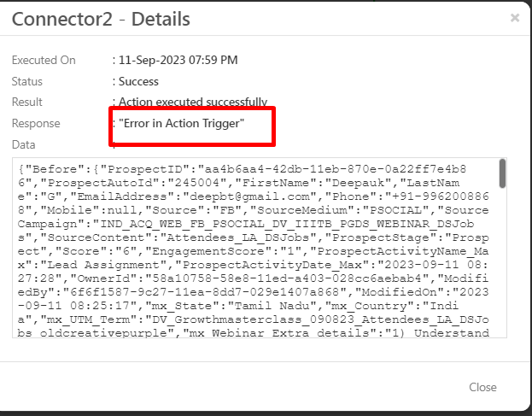Click the "Executed On" label

(44, 61)
